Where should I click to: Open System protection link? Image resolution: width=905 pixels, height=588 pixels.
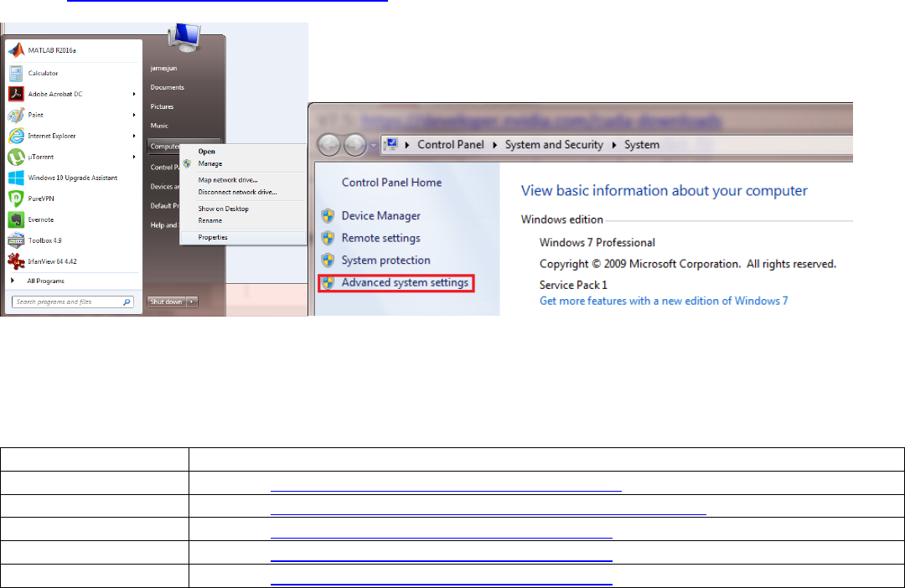pos(385,260)
